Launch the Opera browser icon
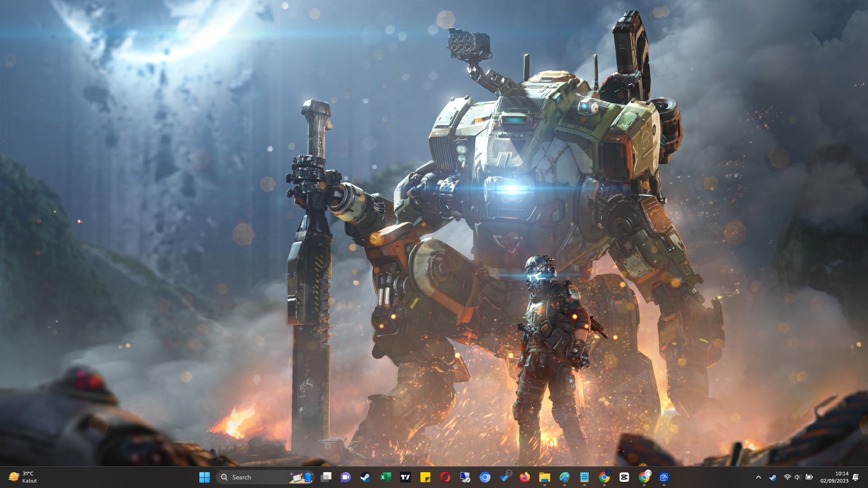 [445, 477]
